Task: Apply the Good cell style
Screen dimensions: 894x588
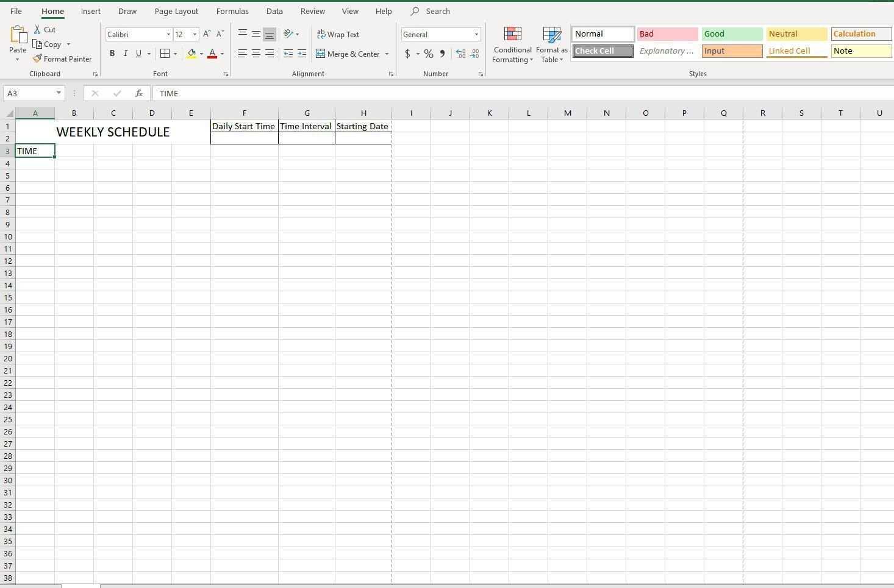Action: 732,34
